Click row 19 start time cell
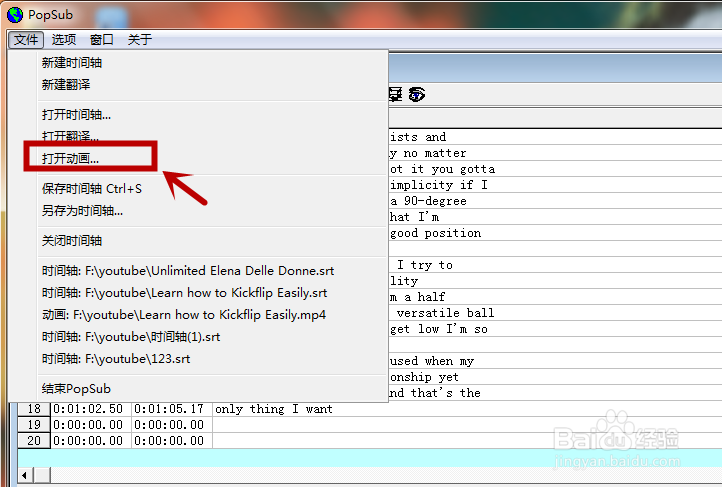This screenshot has height=487, width=722. [91, 425]
